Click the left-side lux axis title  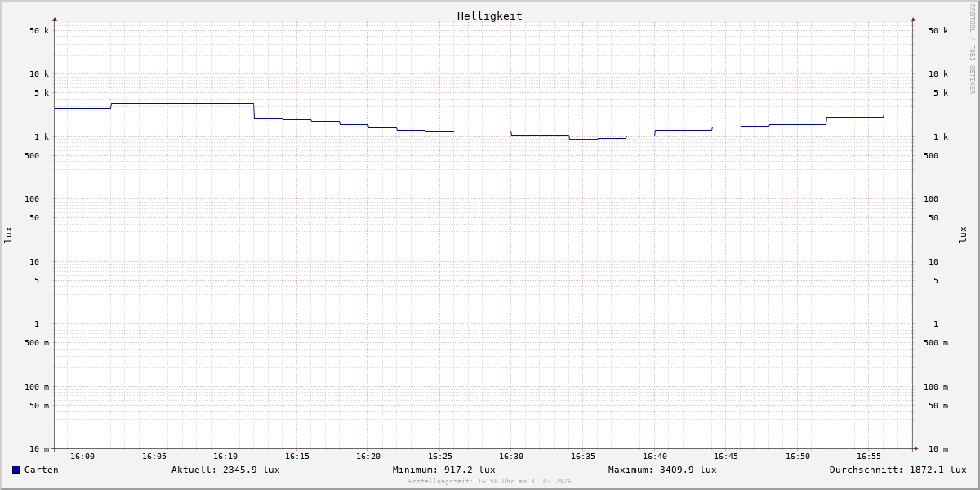click(8, 234)
